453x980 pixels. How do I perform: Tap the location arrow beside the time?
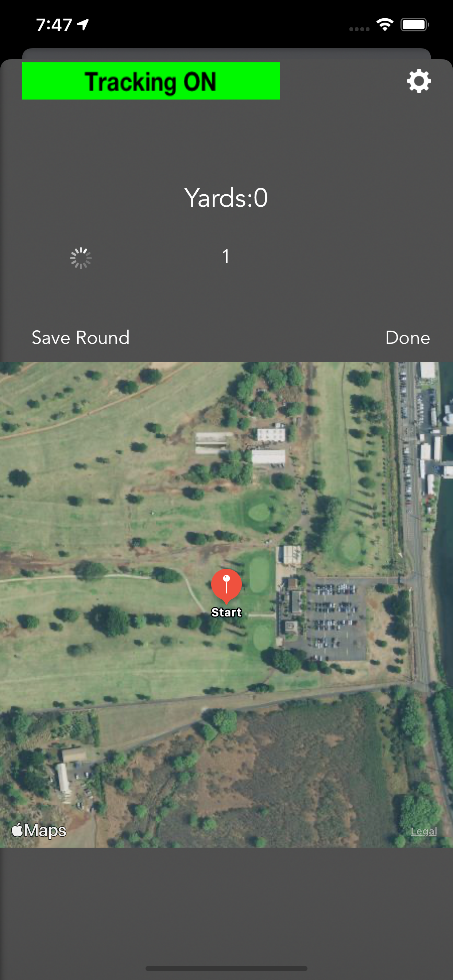tap(83, 25)
